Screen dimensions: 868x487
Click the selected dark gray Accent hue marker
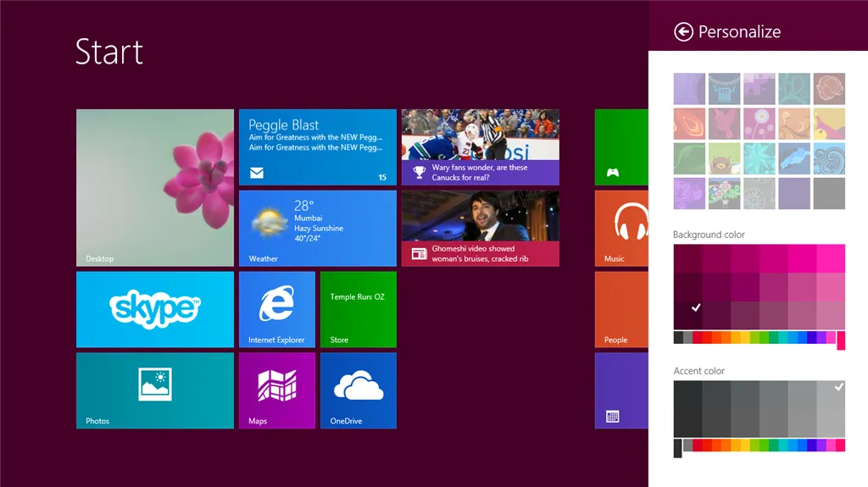(678, 448)
